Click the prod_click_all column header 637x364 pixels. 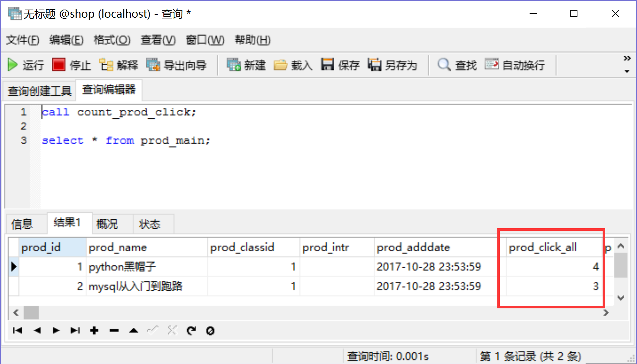555,247
